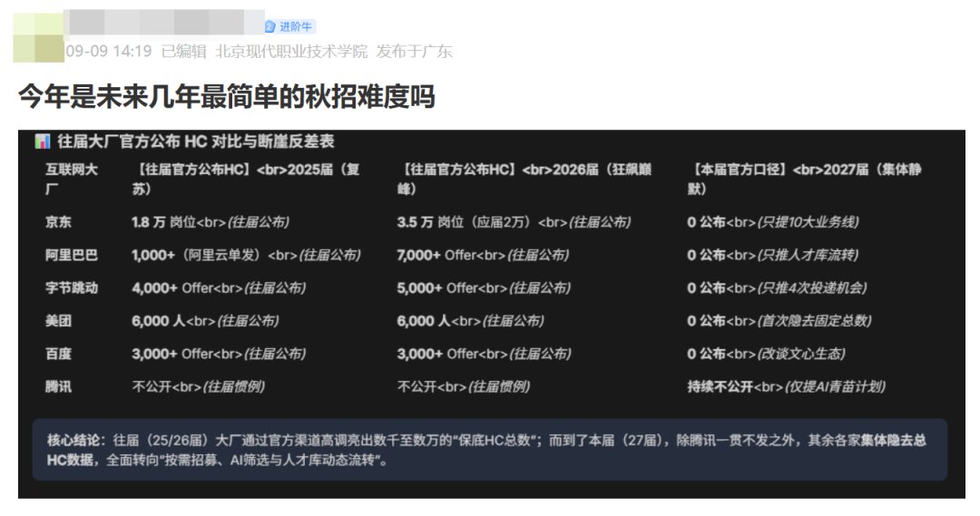This screenshot has width=980, height=516.
Task: Click the 腾讯 row label
Action: 58,386
